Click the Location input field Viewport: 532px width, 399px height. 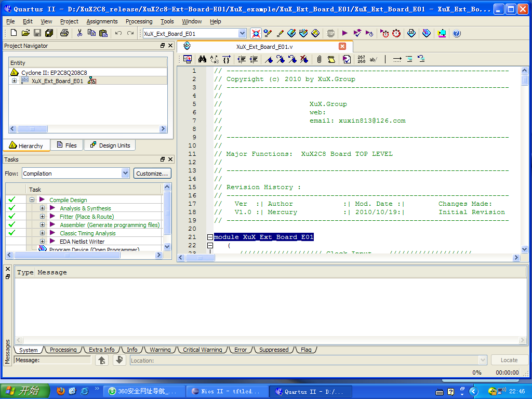[x=308, y=361]
